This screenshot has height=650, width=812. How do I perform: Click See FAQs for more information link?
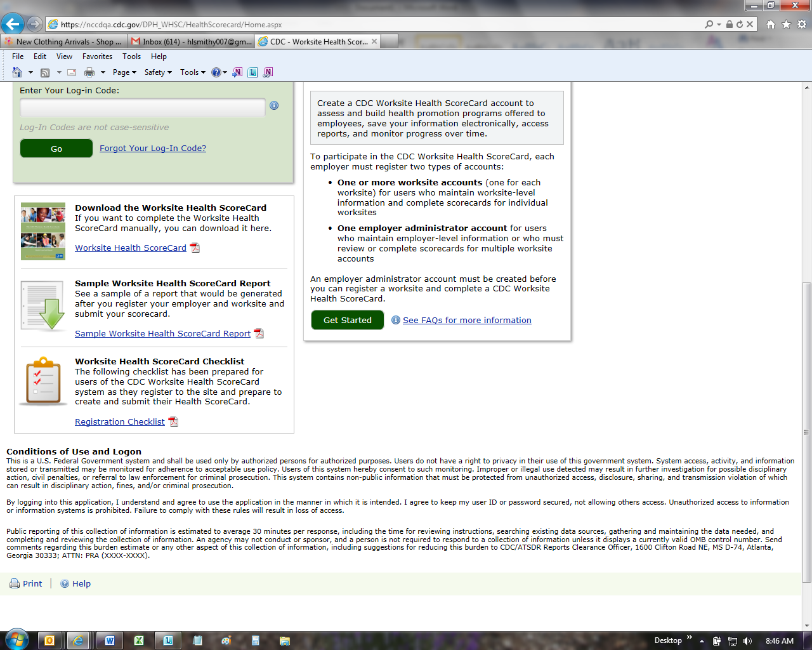[x=467, y=321]
